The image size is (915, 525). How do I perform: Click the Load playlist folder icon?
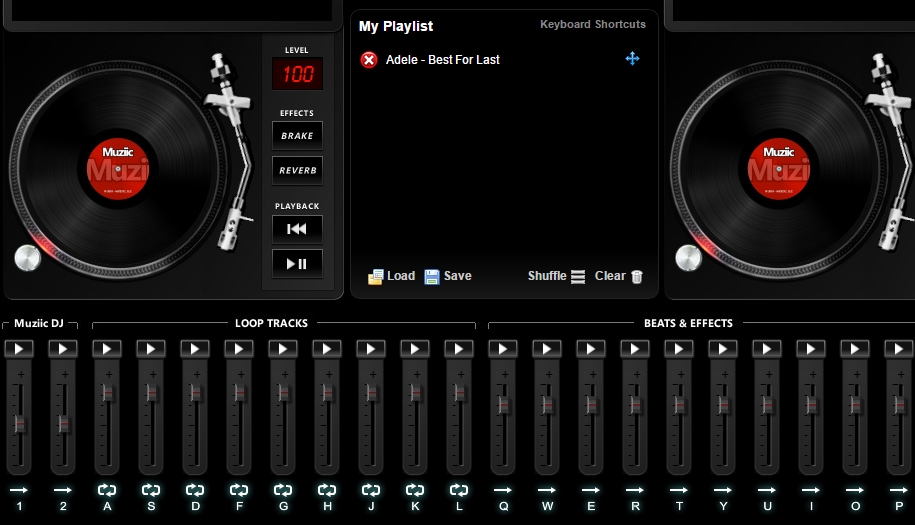click(x=376, y=277)
